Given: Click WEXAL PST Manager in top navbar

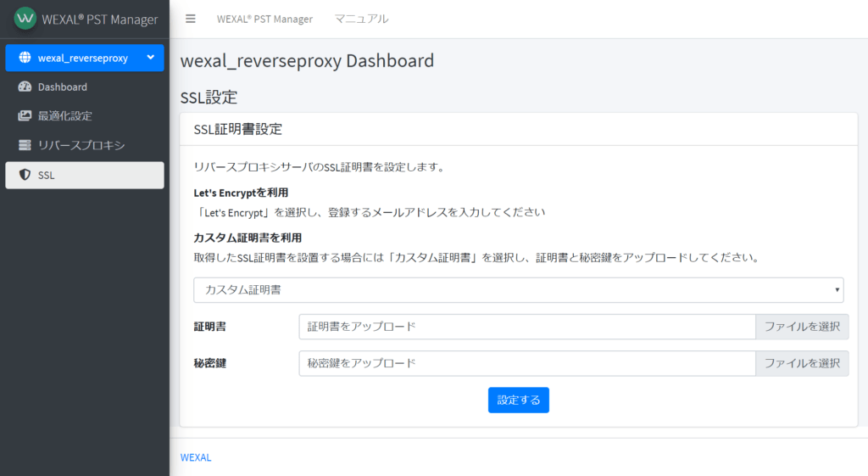Looking at the screenshot, I should pyautogui.click(x=264, y=19).
